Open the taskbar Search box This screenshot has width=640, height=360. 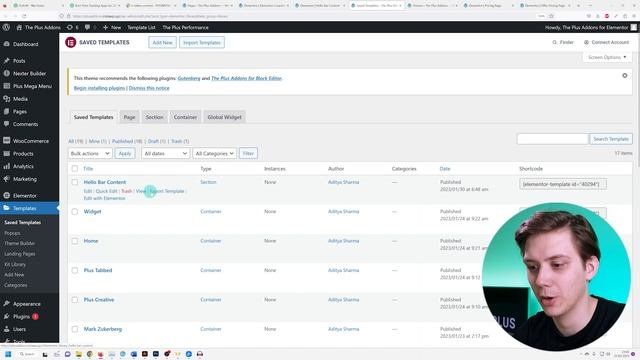pos(27,354)
